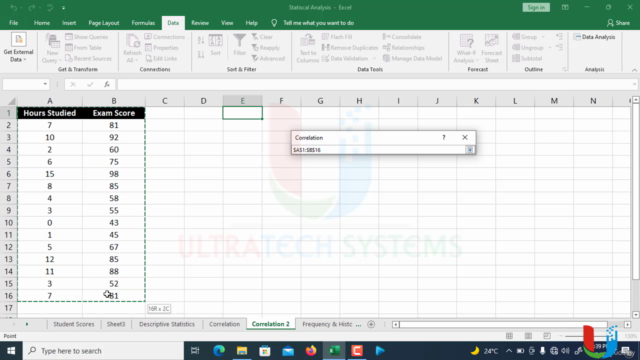
Task: Switch to the Home tab
Action: (x=42, y=23)
